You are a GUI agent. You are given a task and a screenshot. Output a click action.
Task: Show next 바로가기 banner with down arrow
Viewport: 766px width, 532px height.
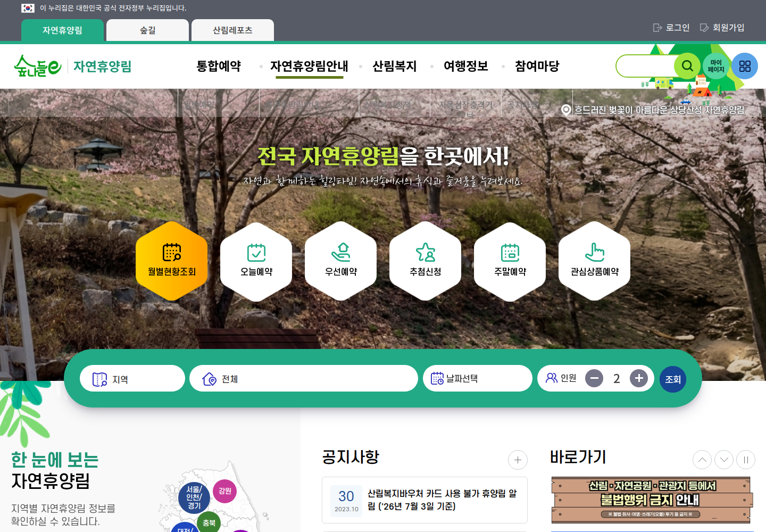click(x=724, y=460)
